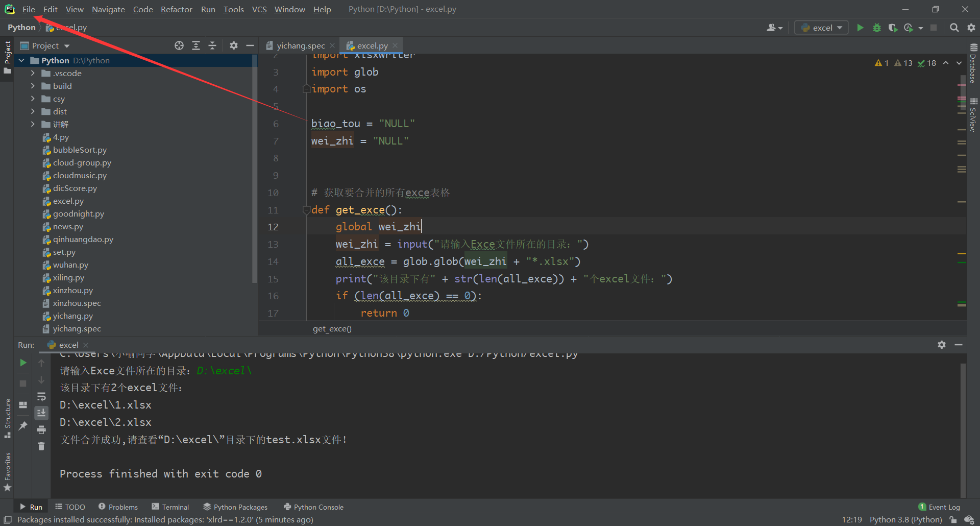Viewport: 980px width, 526px height.
Task: Open the Problems tool window
Action: [118, 507]
